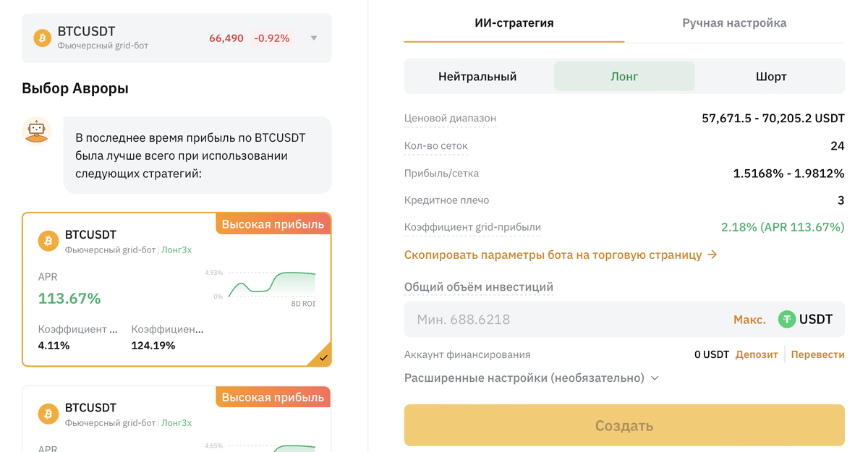
Task: Click the USDT Tether currency icon
Action: pyautogui.click(x=786, y=320)
